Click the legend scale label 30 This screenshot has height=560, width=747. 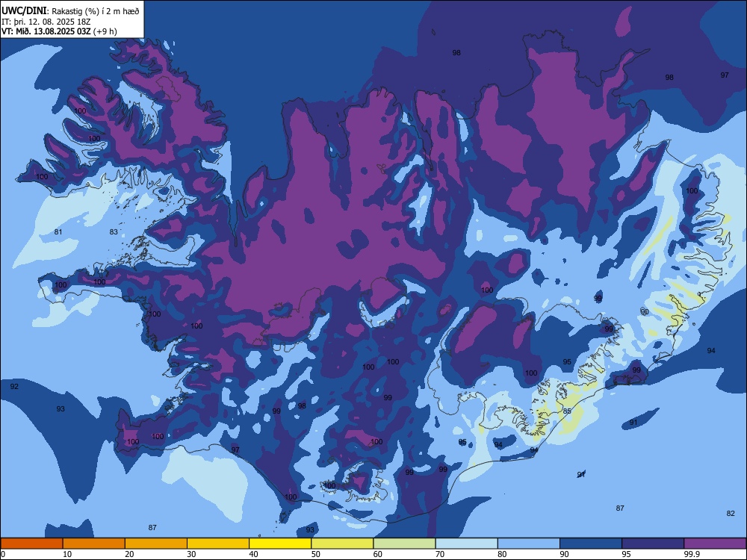tap(191, 554)
